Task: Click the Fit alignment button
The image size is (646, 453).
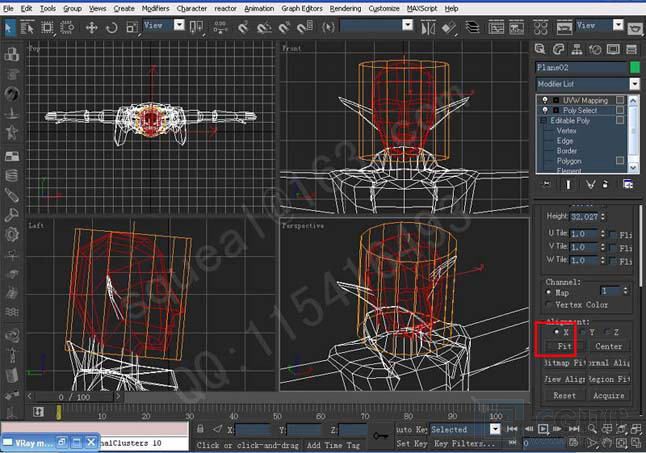Action: click(x=564, y=346)
